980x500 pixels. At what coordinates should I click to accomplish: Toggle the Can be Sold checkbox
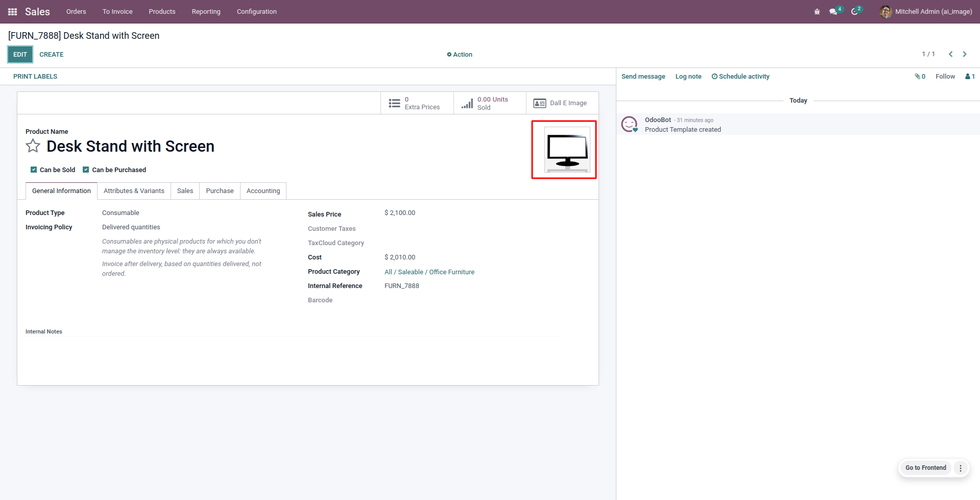34,170
